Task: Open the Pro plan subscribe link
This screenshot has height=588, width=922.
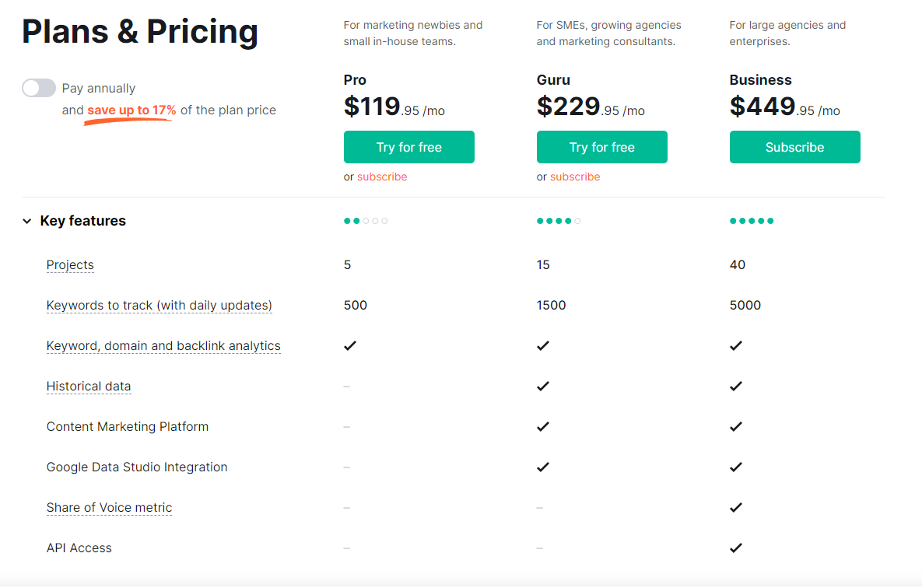Action: point(382,177)
